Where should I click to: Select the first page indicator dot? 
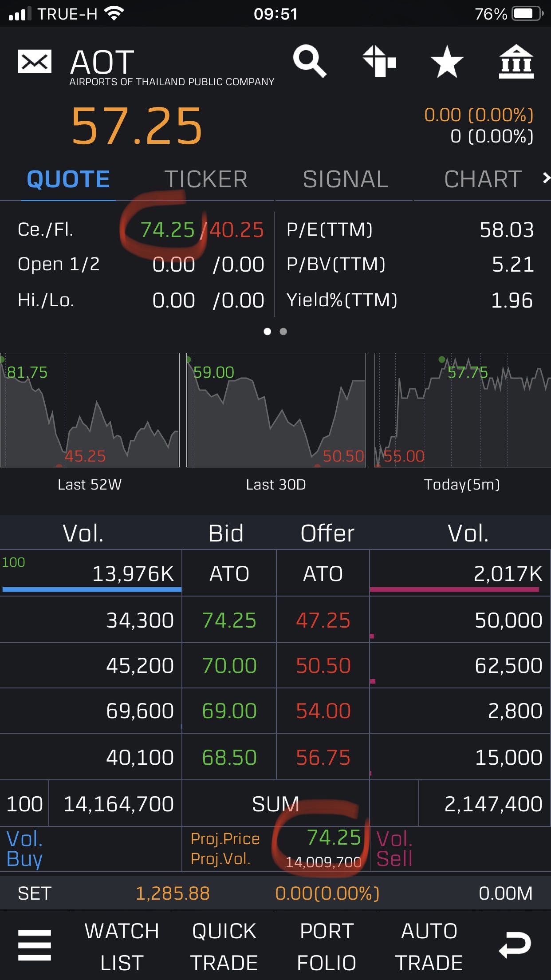point(267,332)
